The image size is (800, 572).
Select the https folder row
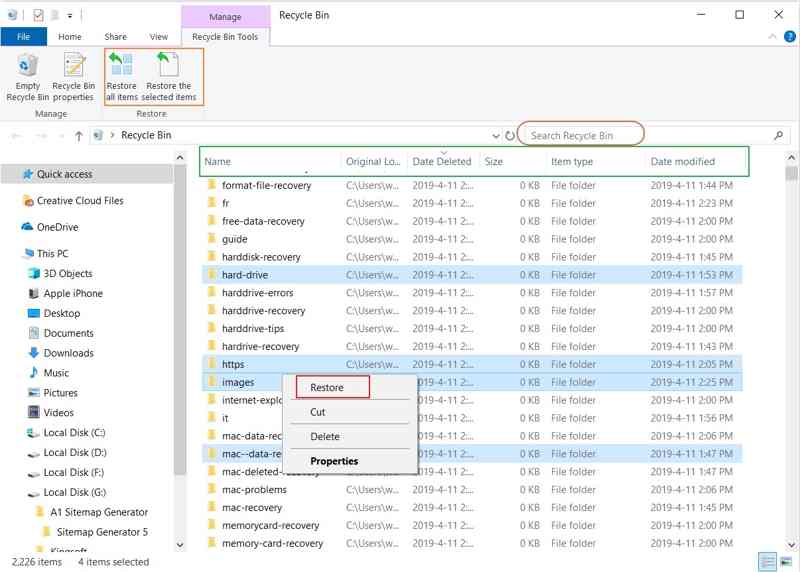tap(472, 364)
